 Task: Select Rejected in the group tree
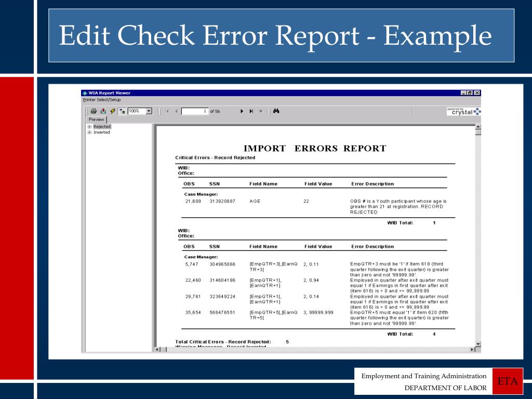(x=102, y=127)
